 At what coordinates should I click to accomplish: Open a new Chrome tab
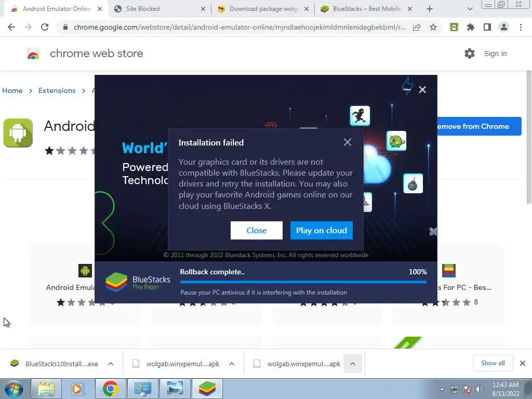(x=430, y=9)
